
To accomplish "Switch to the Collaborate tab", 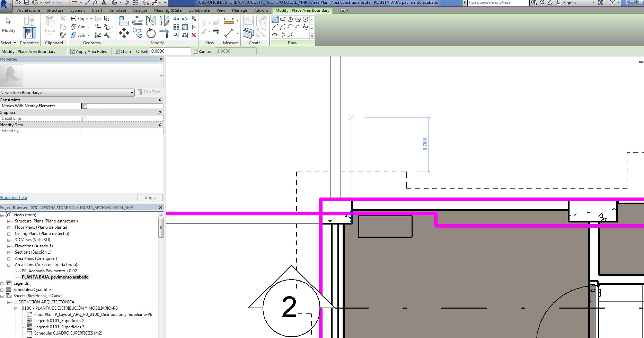I will pos(199,10).
